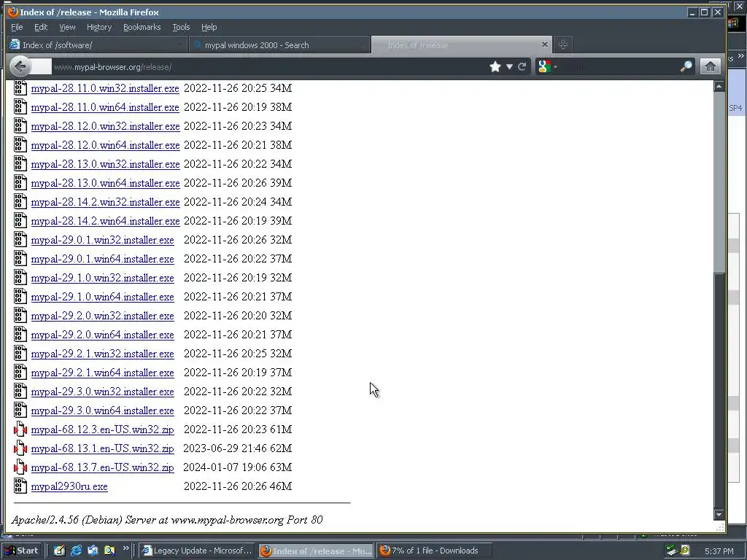Viewport: 747px width, 560px height.
Task: Click binary file icon beside mypal2930ru.exe
Action: [20, 486]
